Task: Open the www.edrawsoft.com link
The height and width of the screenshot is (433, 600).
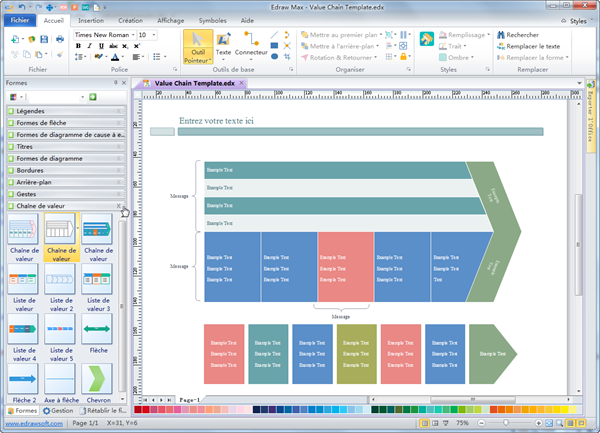Action: 32,424
